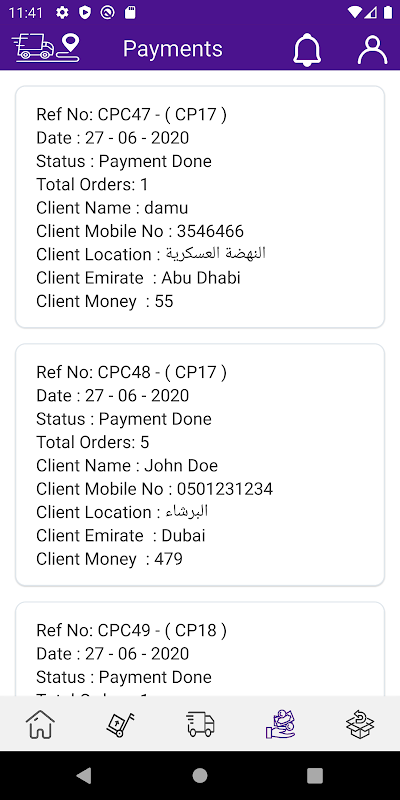This screenshot has height=800, width=400.
Task: Tap Android back navigation button
Action: point(84,776)
